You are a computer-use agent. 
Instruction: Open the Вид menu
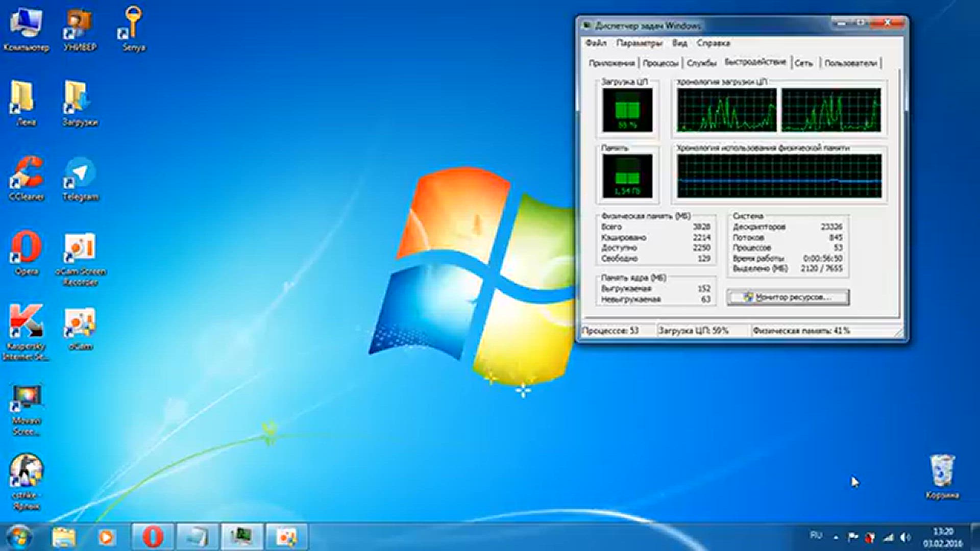(679, 43)
